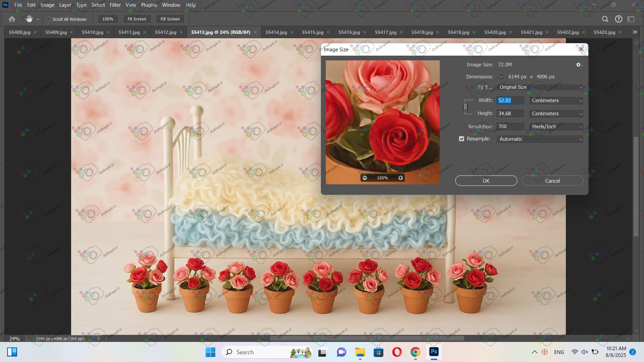Select the Hand tool icon
Image resolution: width=644 pixels, height=362 pixels.
tap(29, 19)
